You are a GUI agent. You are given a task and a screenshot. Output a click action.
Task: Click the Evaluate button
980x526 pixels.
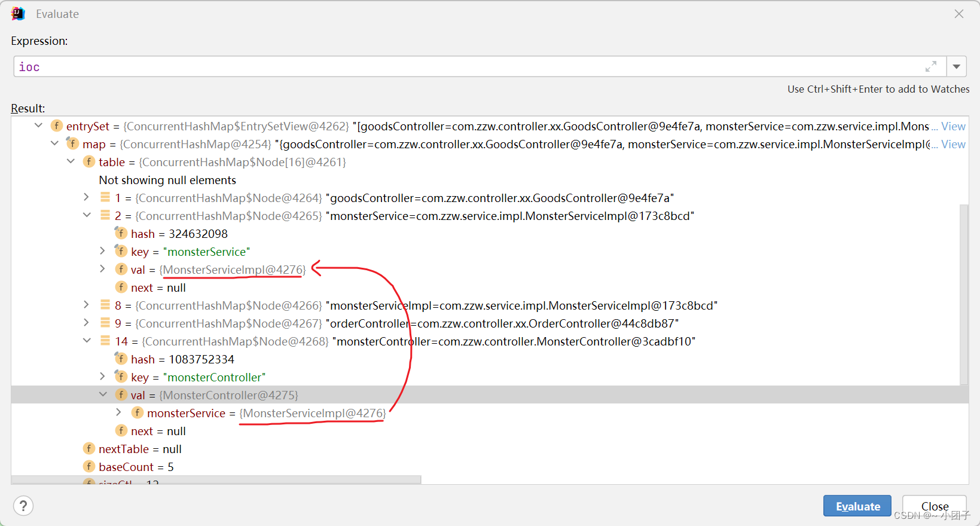857,506
